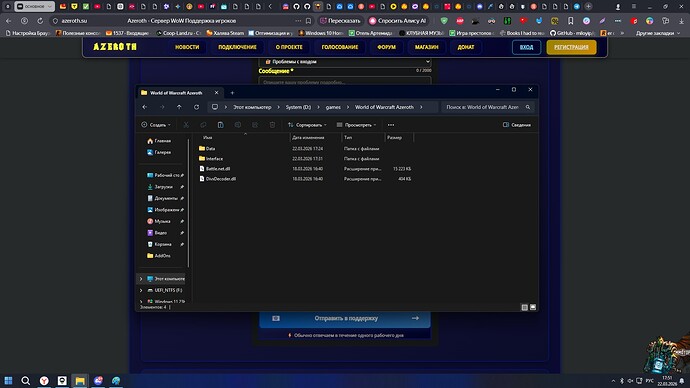Expand Этот компьютер node in sidebar tree
The height and width of the screenshot is (388, 690).
pos(141,279)
